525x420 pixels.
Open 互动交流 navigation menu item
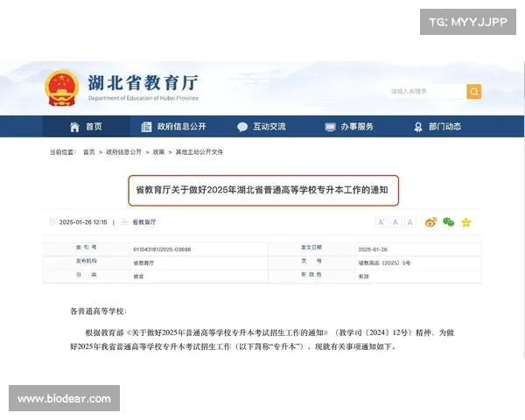[x=269, y=127]
